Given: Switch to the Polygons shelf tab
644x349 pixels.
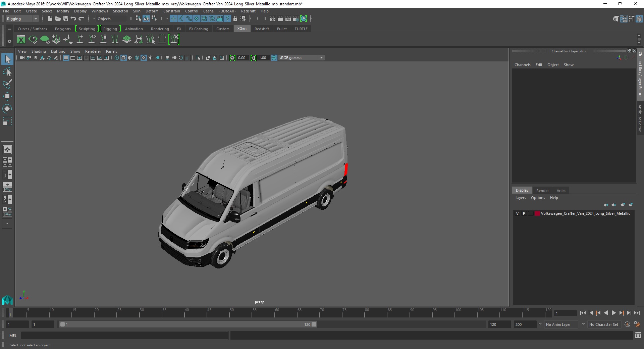Looking at the screenshot, I should click(63, 29).
